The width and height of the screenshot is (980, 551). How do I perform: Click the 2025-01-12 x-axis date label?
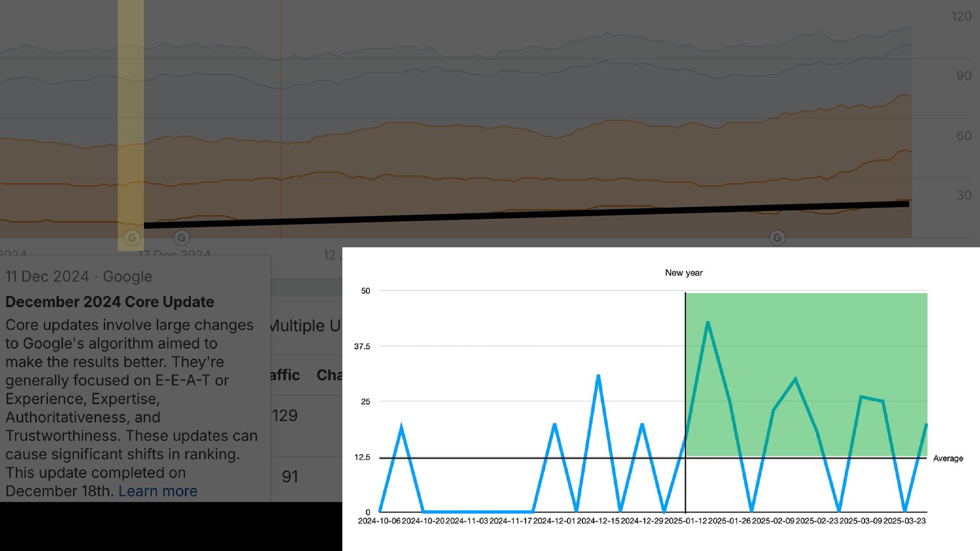point(685,521)
